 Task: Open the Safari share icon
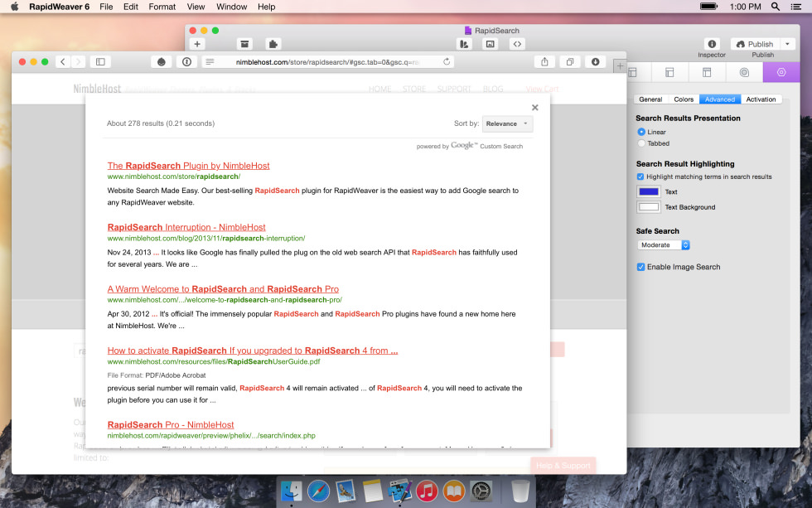(x=545, y=61)
